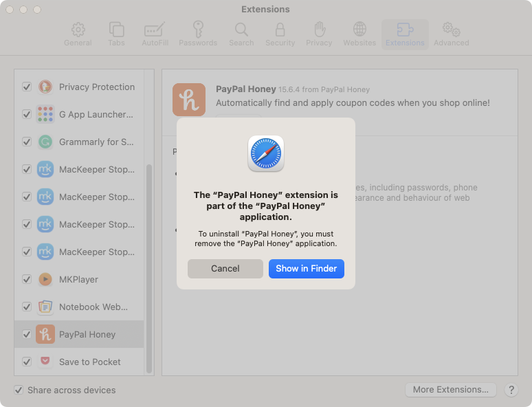Select the Extensions tab
The height and width of the screenshot is (407, 532).
(405, 34)
